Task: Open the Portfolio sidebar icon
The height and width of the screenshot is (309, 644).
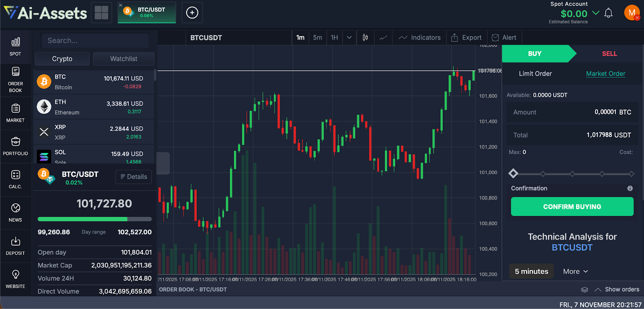Action: coord(15,146)
